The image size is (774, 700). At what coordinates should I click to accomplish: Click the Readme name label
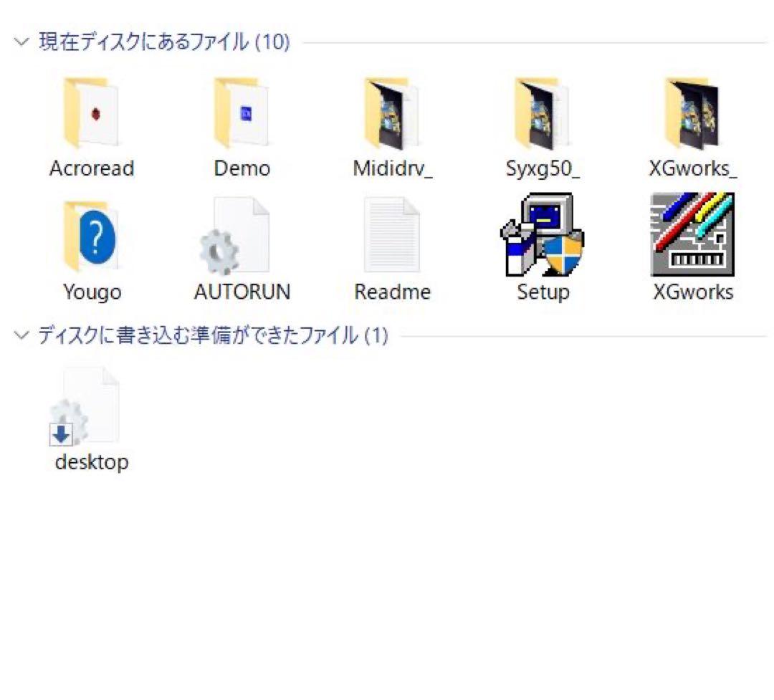[x=393, y=292]
